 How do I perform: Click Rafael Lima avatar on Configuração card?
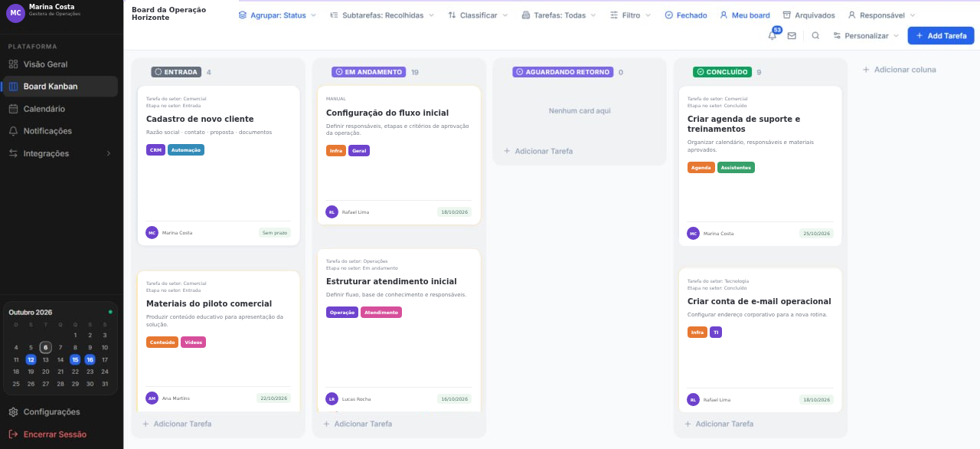coord(332,212)
